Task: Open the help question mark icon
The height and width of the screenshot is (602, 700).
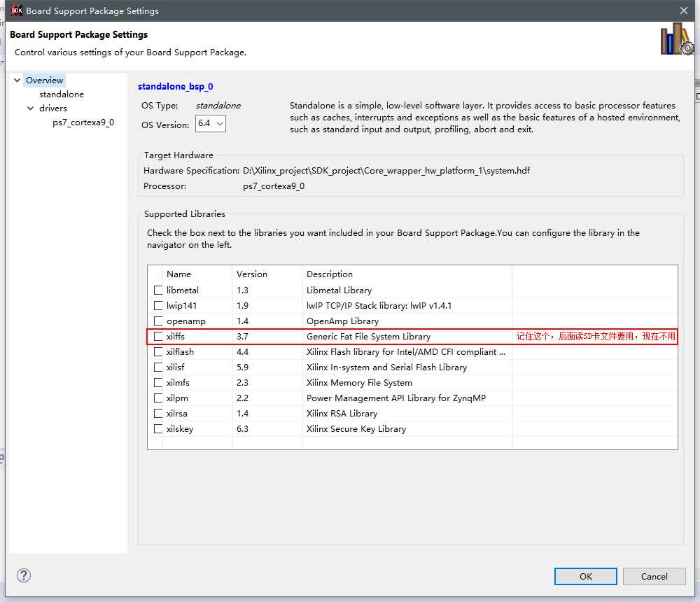Action: click(x=24, y=575)
